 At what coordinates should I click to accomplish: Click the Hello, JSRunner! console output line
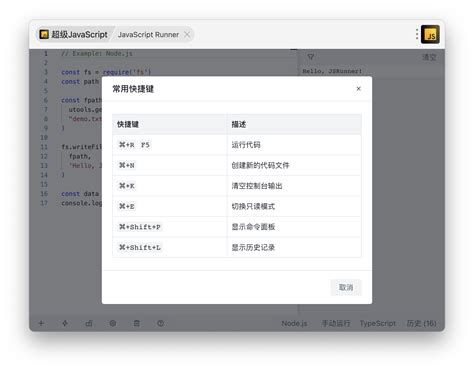tap(332, 71)
